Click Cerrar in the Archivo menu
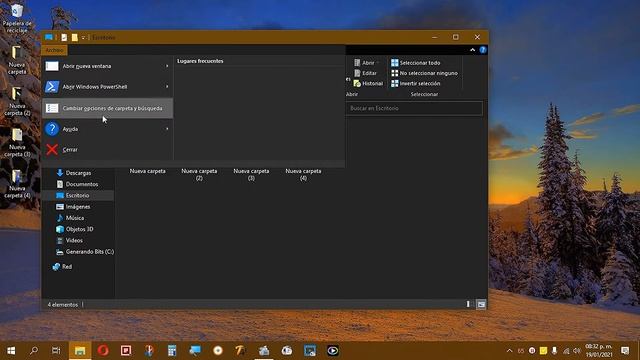The width and height of the screenshot is (640, 360). click(107, 149)
